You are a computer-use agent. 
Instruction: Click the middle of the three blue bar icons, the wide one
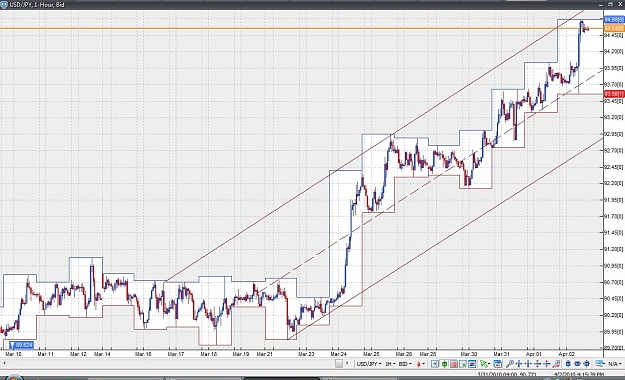click(x=577, y=364)
